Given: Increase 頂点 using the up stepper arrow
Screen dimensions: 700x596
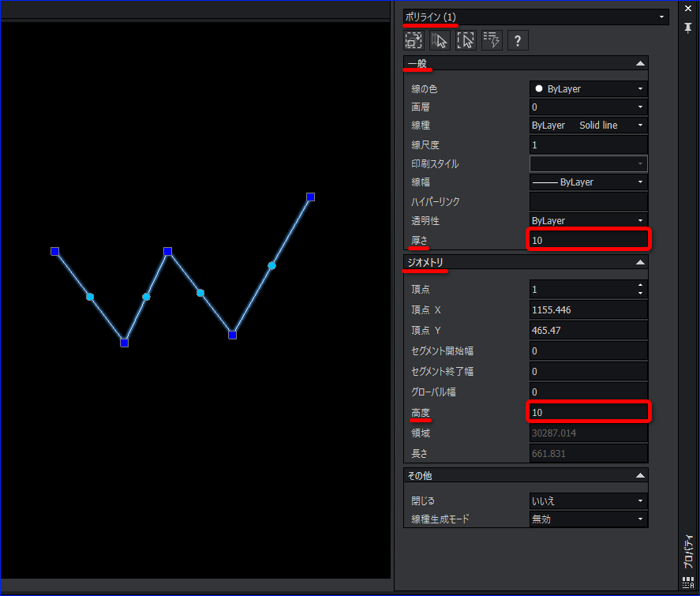Looking at the screenshot, I should pos(641,286).
